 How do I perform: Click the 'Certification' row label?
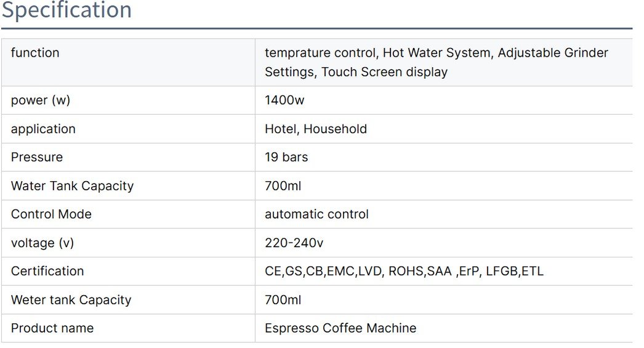pos(47,271)
